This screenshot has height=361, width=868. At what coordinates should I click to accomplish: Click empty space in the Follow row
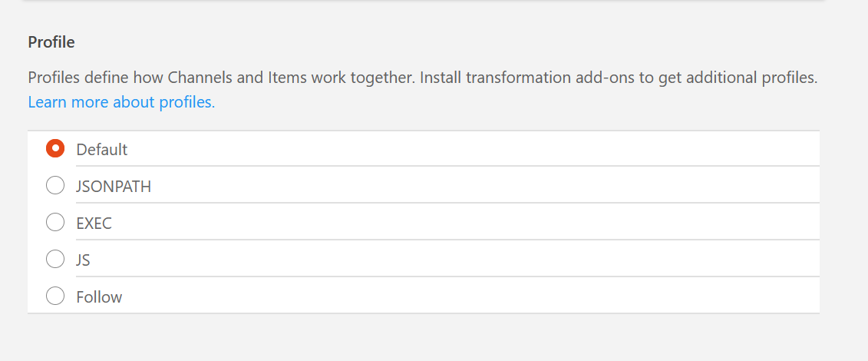(460, 296)
